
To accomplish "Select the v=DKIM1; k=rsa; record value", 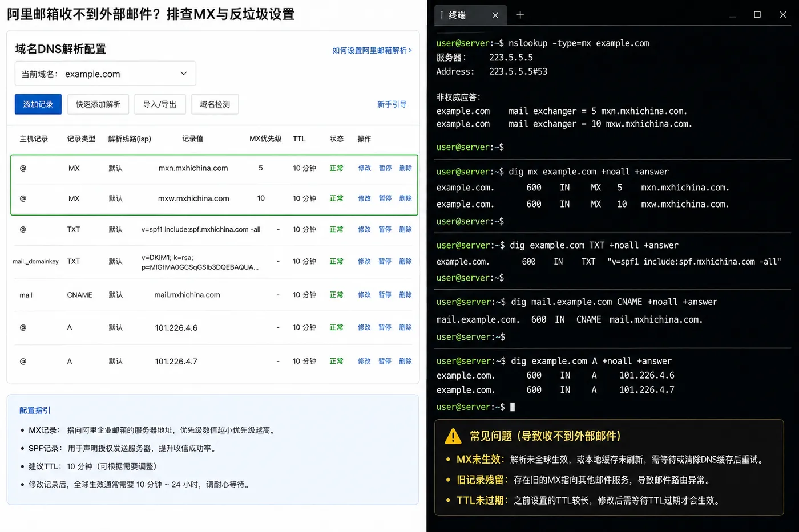I will (x=200, y=262).
